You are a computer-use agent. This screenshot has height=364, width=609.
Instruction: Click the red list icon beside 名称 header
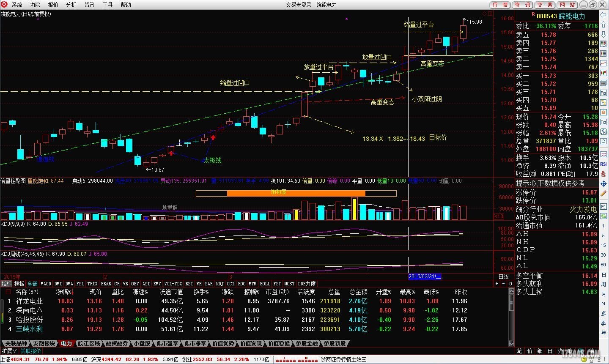[x=8, y=292]
